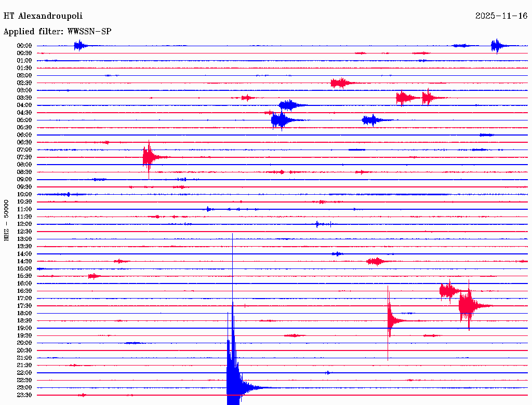The width and height of the screenshot is (532, 405).
Task: Select the 22:00 time label
Action: [24, 373]
